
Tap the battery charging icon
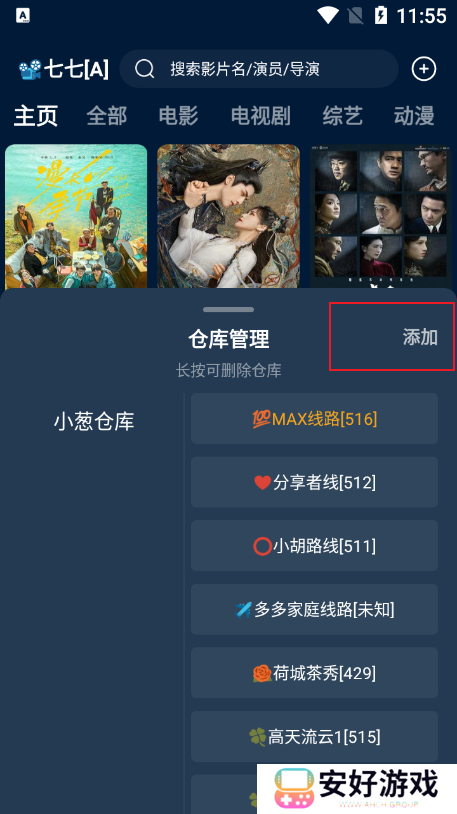pyautogui.click(x=381, y=16)
